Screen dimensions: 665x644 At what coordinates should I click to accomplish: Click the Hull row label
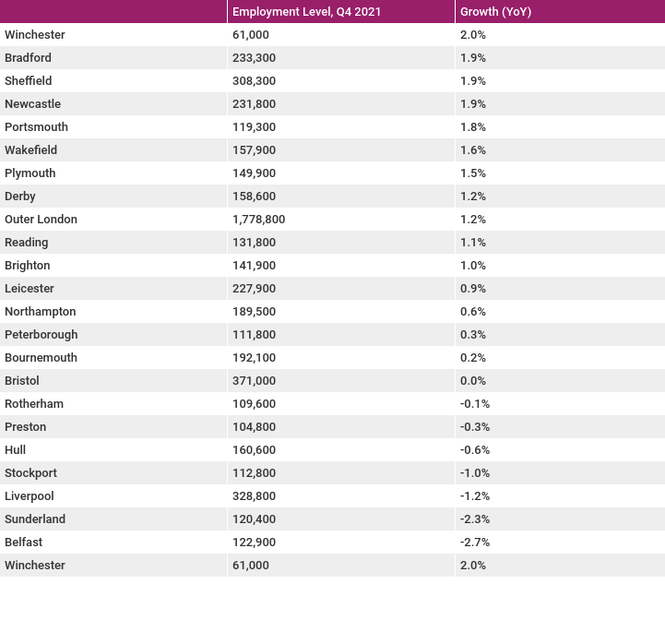15,449
